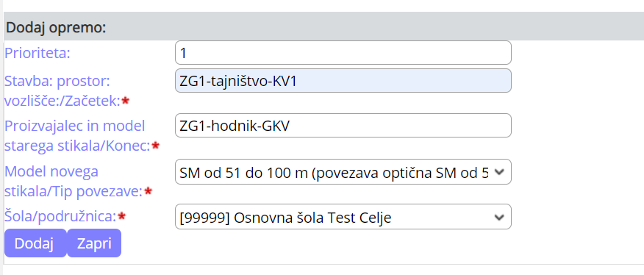The image size is (644, 275).
Task: Click the Šola/podružnica label text
Action: pos(60,215)
